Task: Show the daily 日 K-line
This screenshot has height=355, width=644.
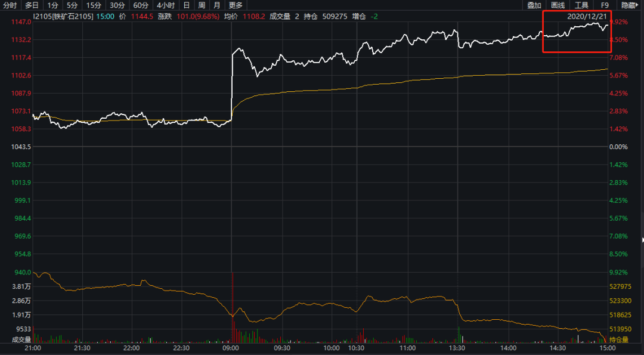Action: [187, 5]
